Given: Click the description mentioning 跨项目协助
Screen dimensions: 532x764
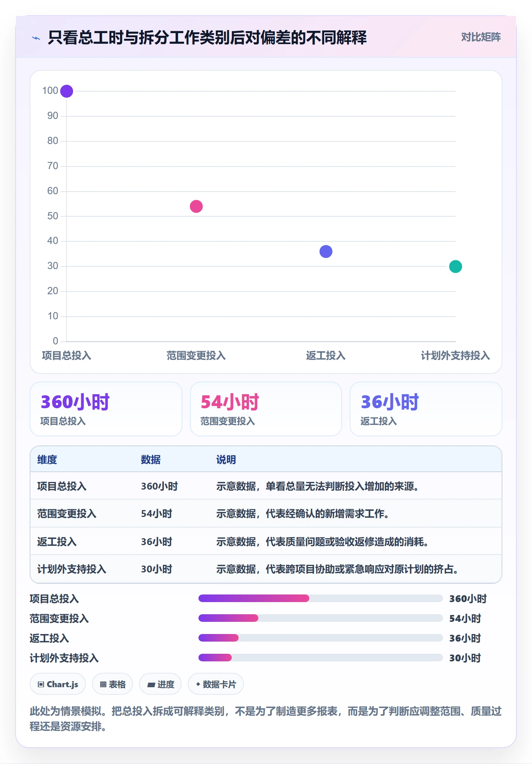Looking at the screenshot, I should click(x=337, y=569).
